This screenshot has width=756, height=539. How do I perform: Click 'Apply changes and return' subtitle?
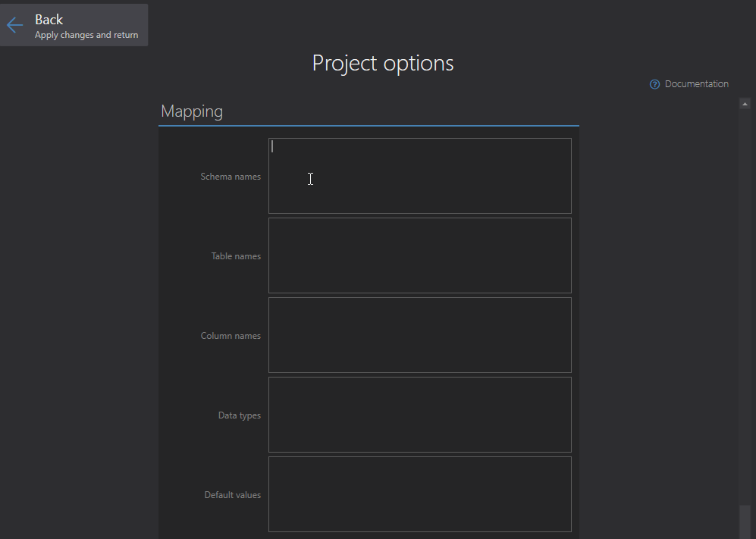coord(86,35)
